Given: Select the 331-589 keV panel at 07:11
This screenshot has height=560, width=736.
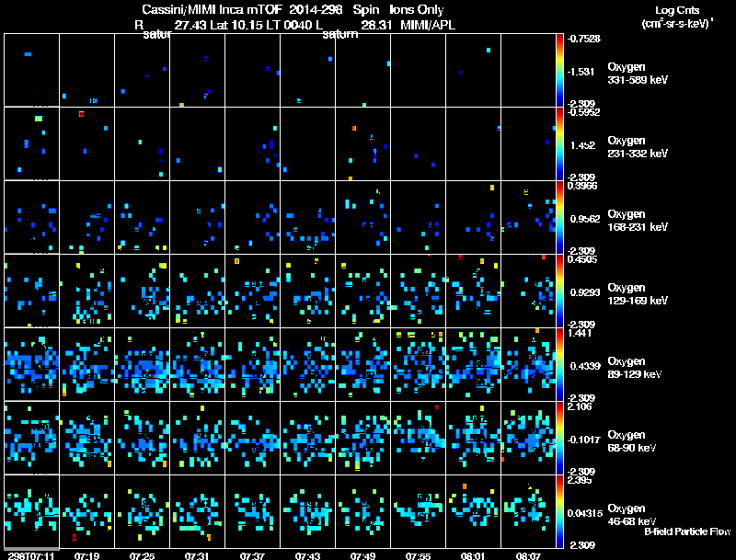Looking at the screenshot, I should [32, 70].
